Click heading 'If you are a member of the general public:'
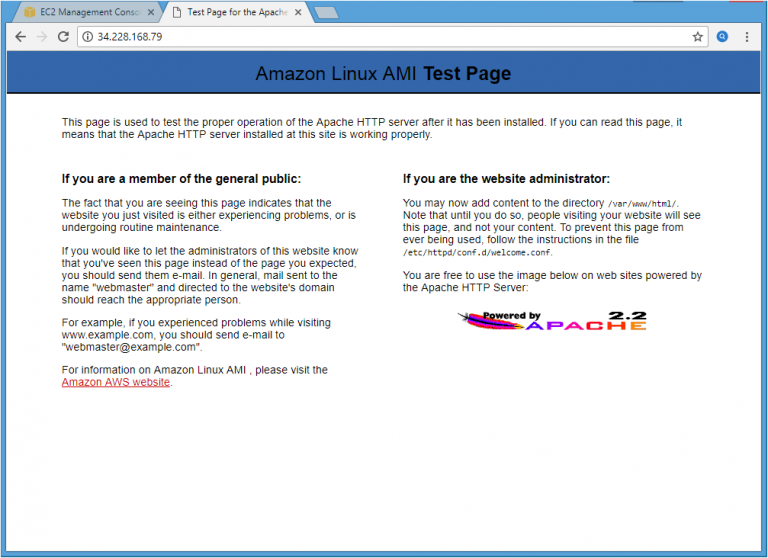Viewport: 768px width, 558px height. coord(181,179)
